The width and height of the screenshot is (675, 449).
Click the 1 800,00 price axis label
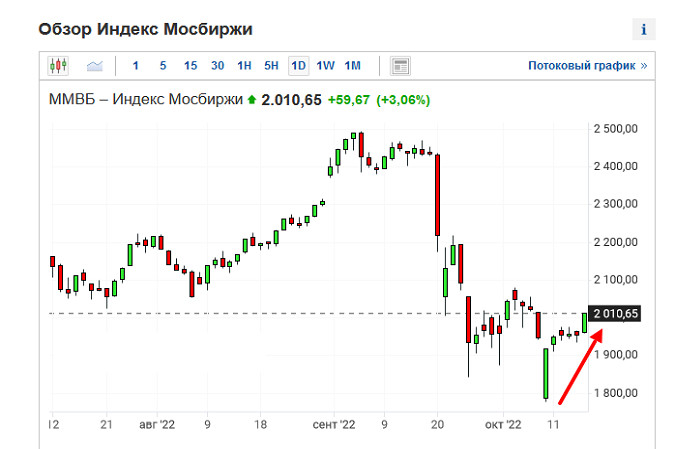click(x=616, y=393)
